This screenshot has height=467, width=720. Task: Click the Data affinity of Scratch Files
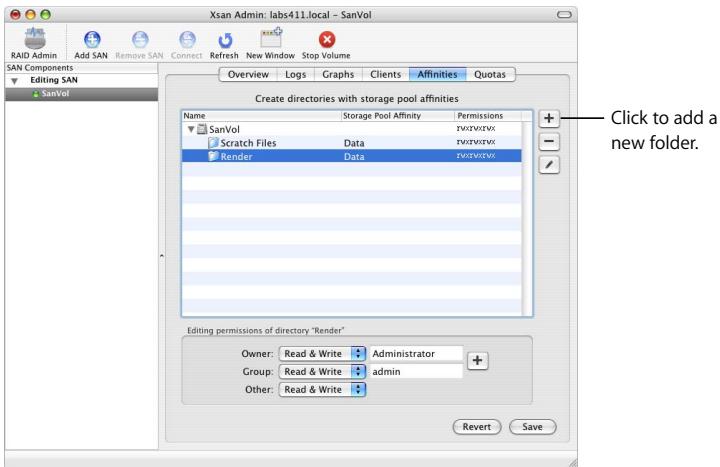coord(354,143)
